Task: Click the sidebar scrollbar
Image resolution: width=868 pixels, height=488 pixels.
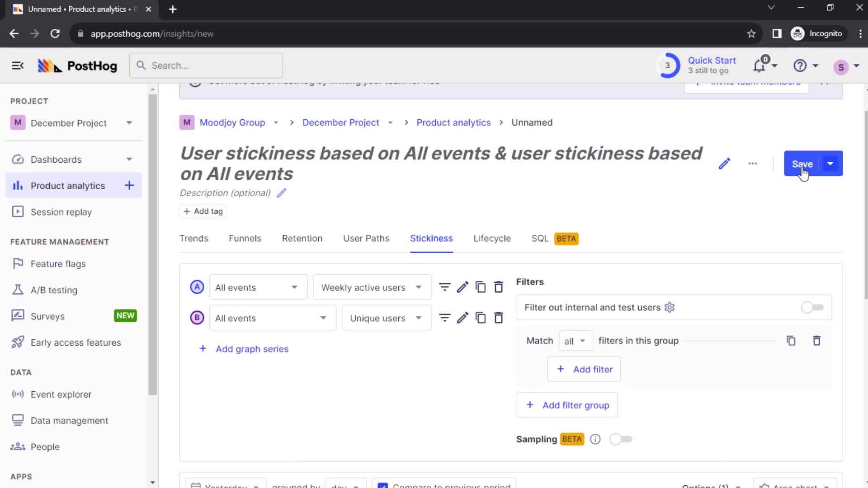Action: point(153,244)
